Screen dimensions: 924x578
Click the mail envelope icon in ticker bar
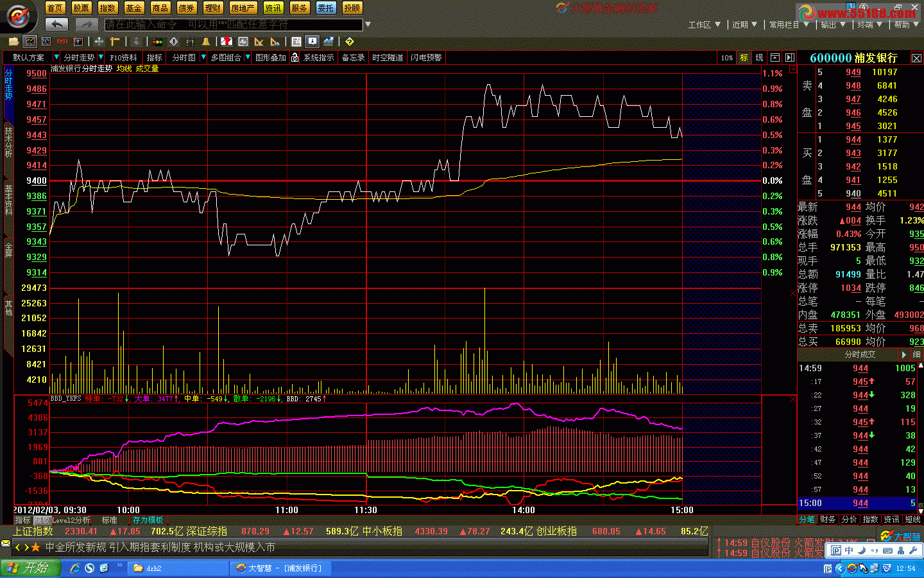(6, 543)
